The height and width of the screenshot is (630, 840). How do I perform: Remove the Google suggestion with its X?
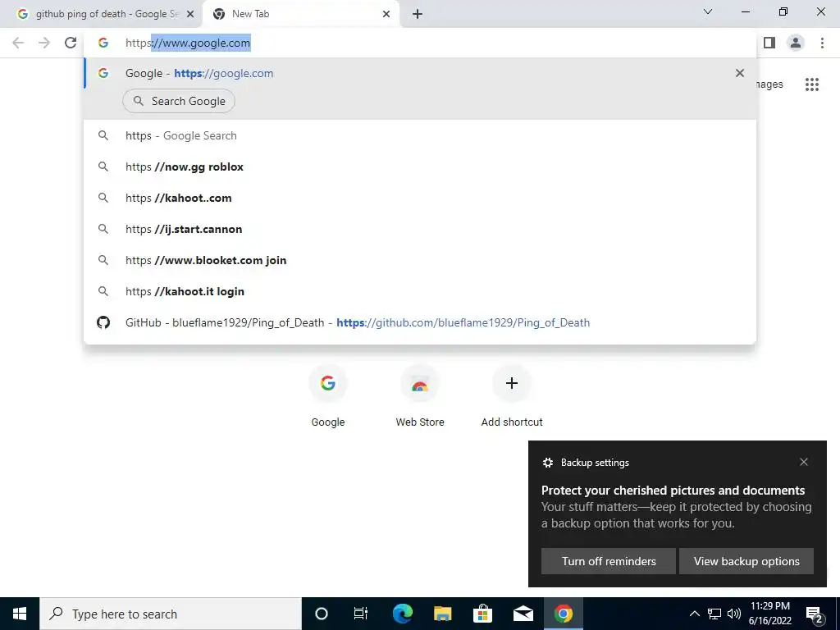click(740, 73)
